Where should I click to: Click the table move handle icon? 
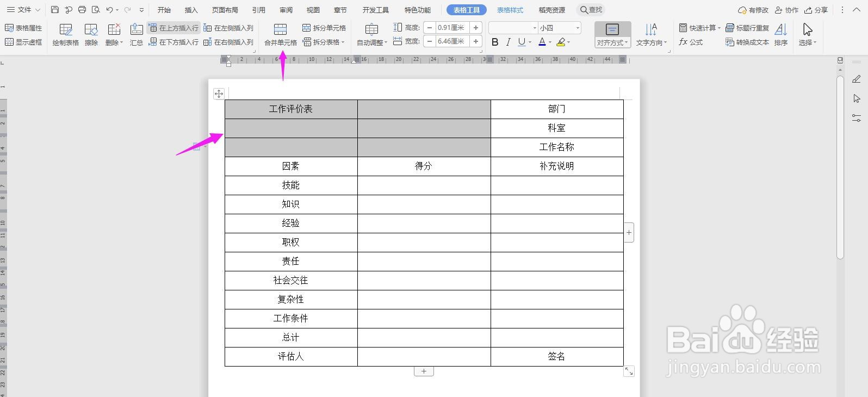[x=219, y=94]
